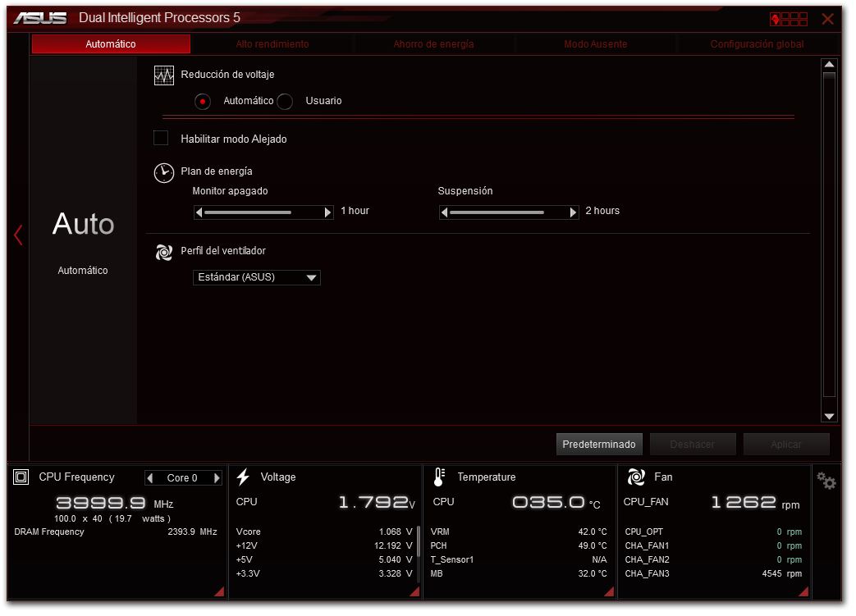Click the "DRAM Frequency" label

click(x=49, y=532)
